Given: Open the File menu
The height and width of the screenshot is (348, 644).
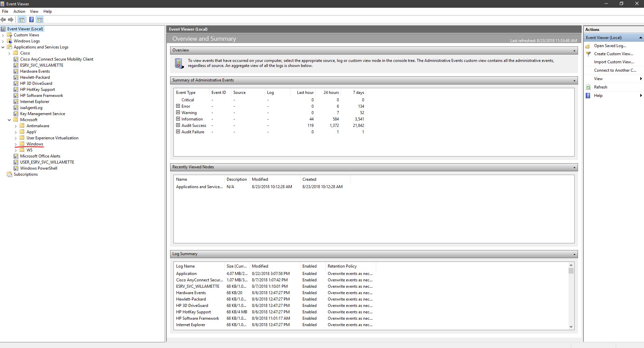Looking at the screenshot, I should (x=5, y=11).
